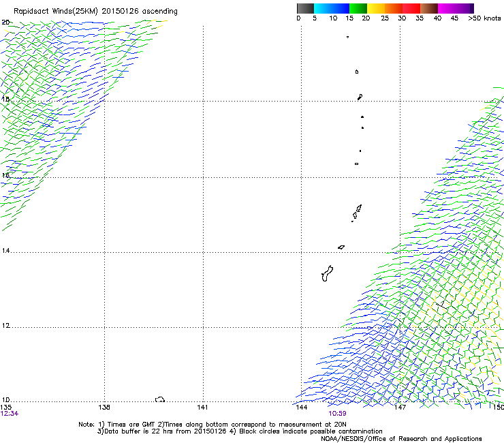Click the latitude label '12'
Screen dimensions: 504x443
5,326
